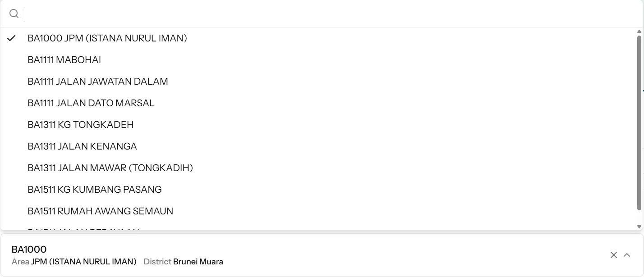
Task: Clear the selected BA1000 postcode with X
Action: coord(613,255)
